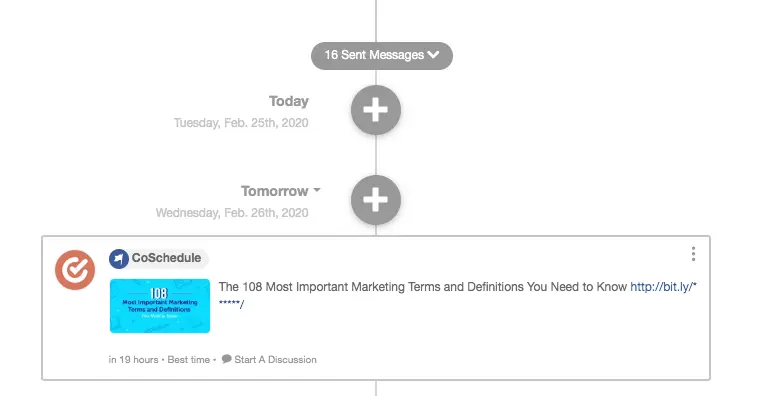Open the dropdown caret beside Tomorrow
The image size is (760, 396).
point(317,190)
